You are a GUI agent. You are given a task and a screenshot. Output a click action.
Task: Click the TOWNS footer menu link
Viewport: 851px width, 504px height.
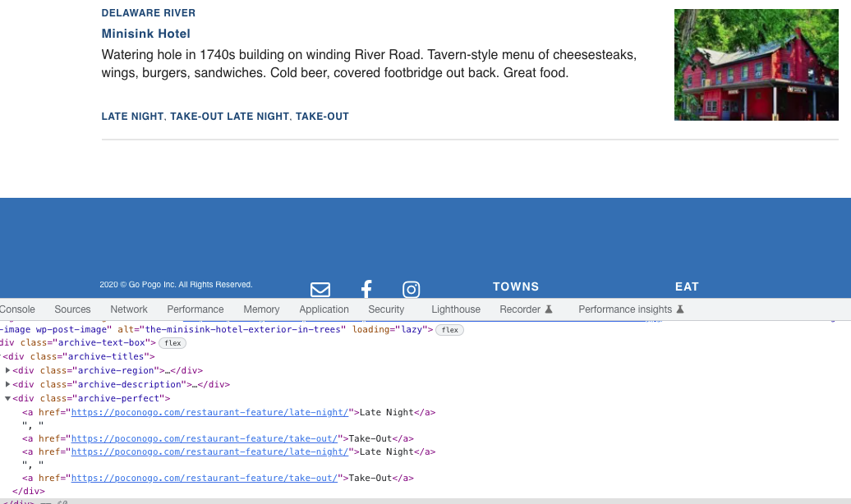click(x=516, y=286)
